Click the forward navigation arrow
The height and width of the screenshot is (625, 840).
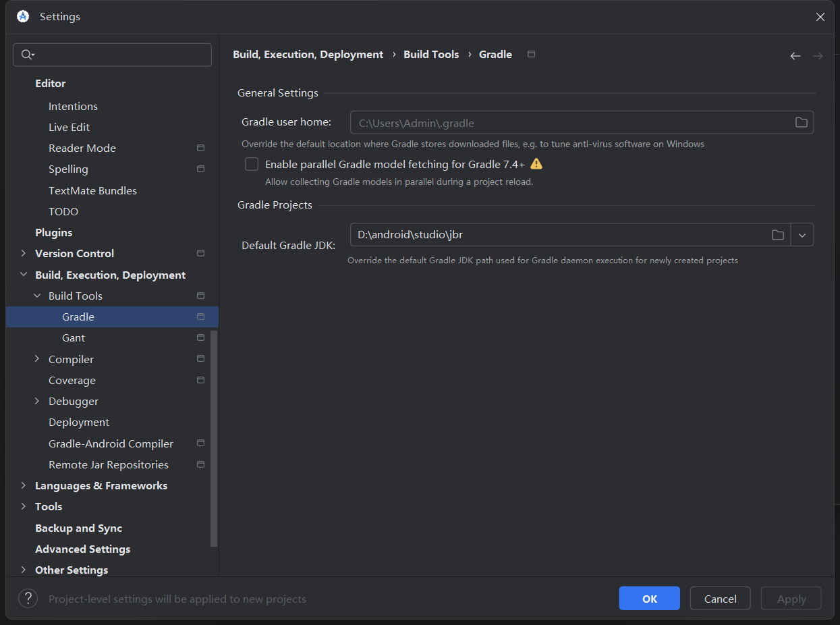[x=817, y=56]
